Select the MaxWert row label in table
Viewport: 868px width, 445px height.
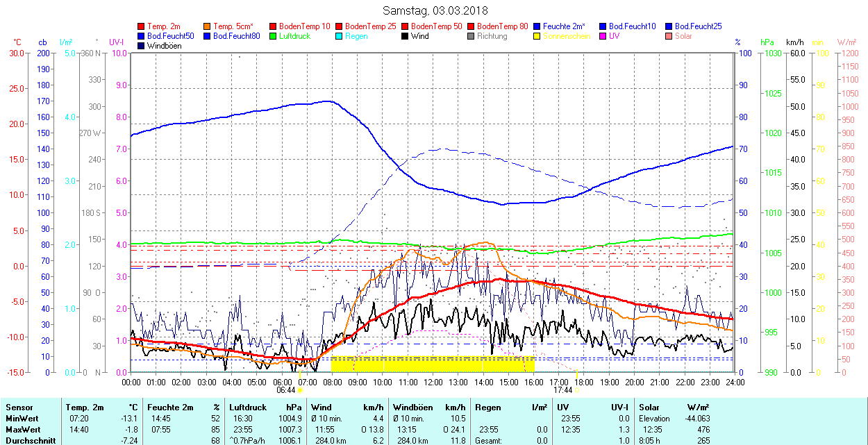[22, 430]
